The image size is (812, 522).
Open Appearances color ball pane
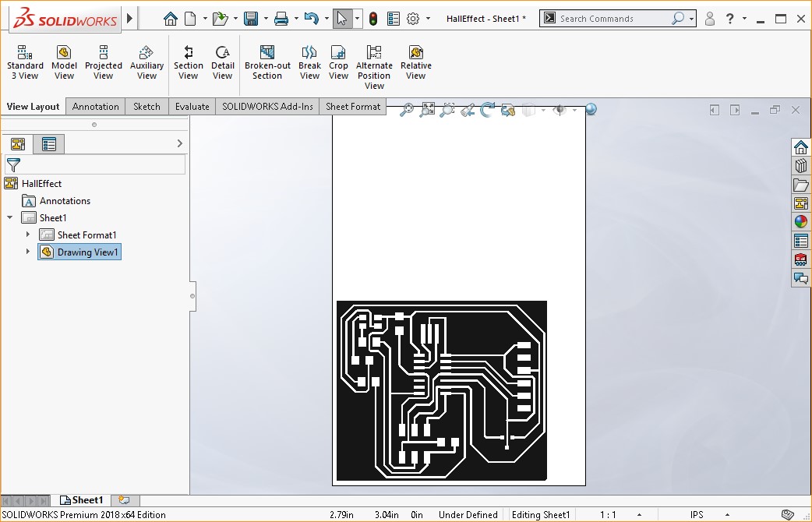[800, 221]
